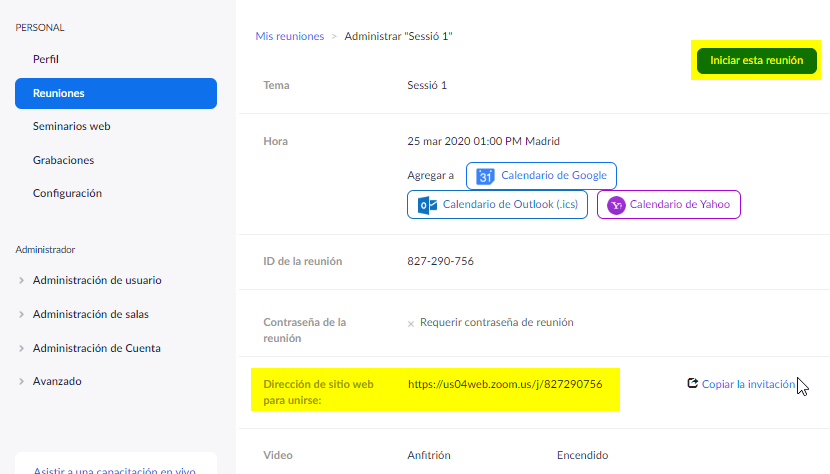Image resolution: width=830 pixels, height=474 pixels.
Task: Open Grabaciones page
Action: (63, 160)
